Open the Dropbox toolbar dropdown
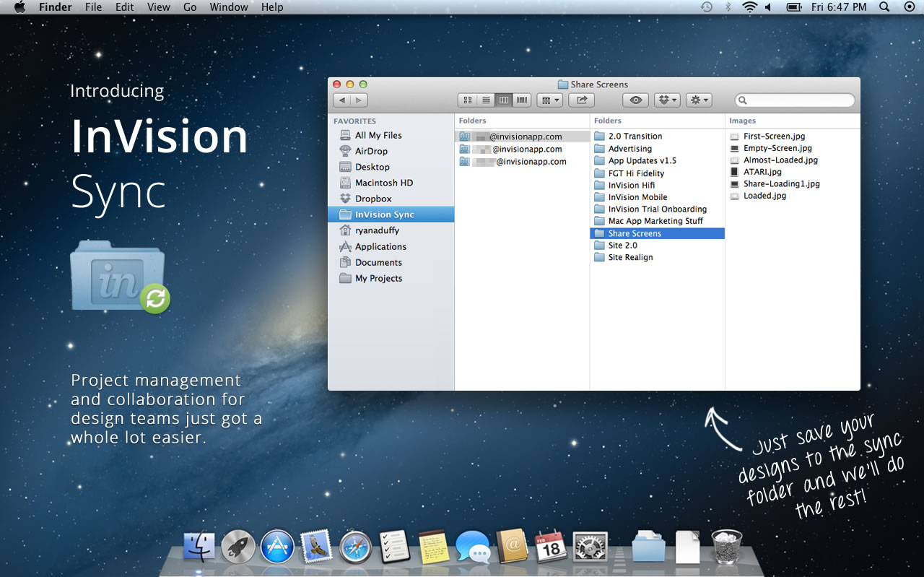This screenshot has width=924, height=577. pyautogui.click(x=667, y=100)
